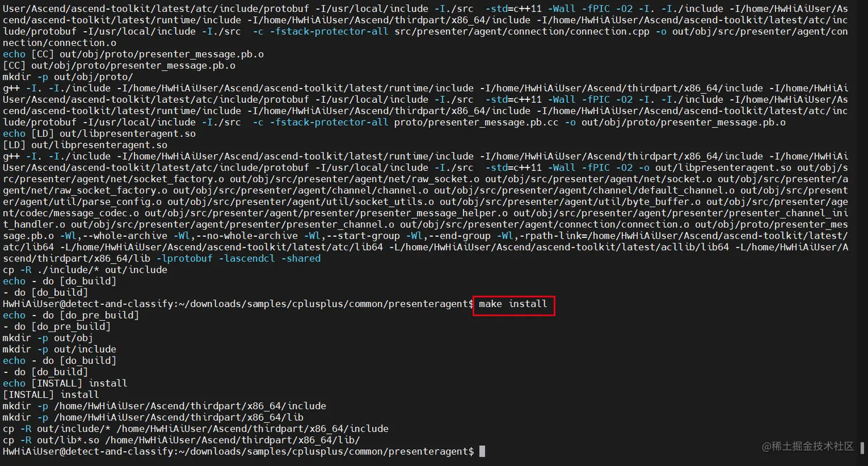The width and height of the screenshot is (868, 466).
Task: Click the line 'mkdir -p out/obj/proto/'
Action: point(68,77)
